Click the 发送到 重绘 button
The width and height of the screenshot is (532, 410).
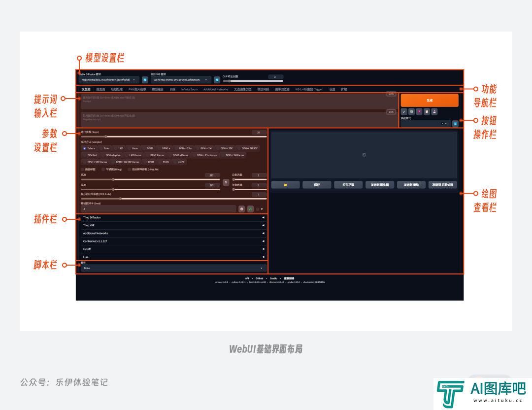tap(411, 185)
